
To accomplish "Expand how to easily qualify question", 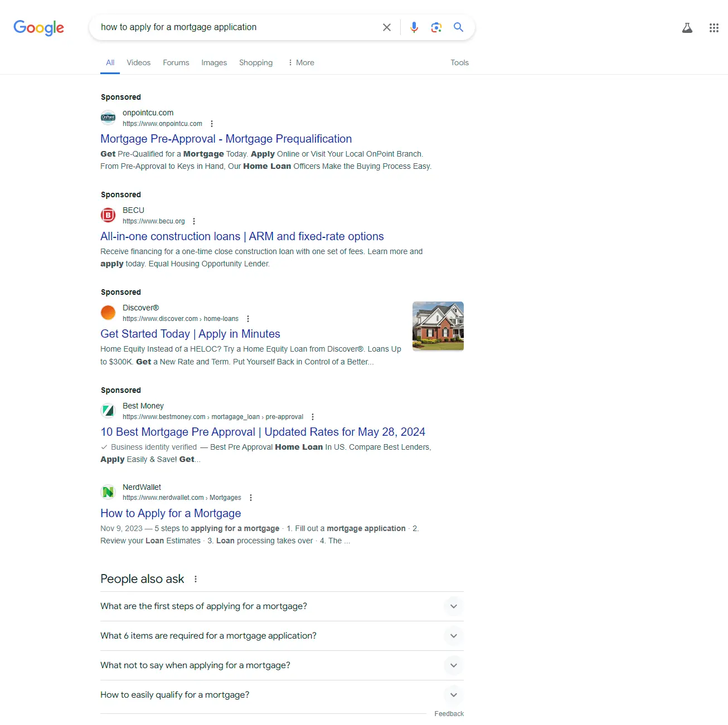I will point(282,695).
